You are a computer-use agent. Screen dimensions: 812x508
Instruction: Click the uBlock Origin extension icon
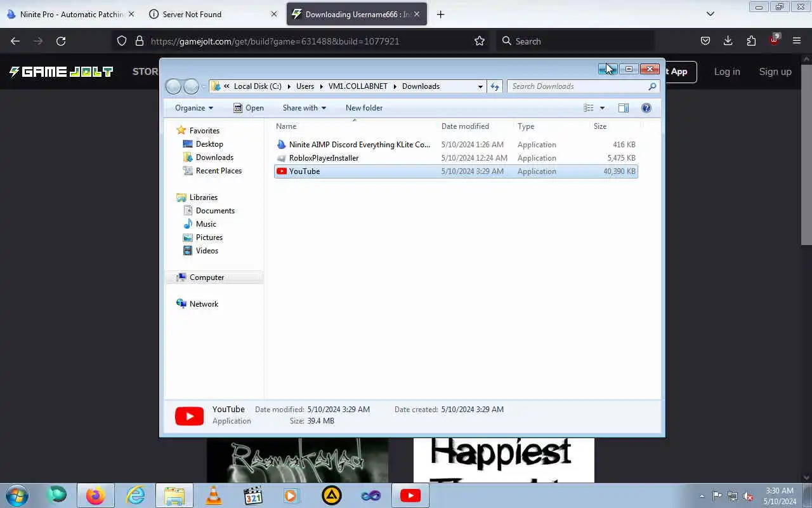(x=774, y=40)
